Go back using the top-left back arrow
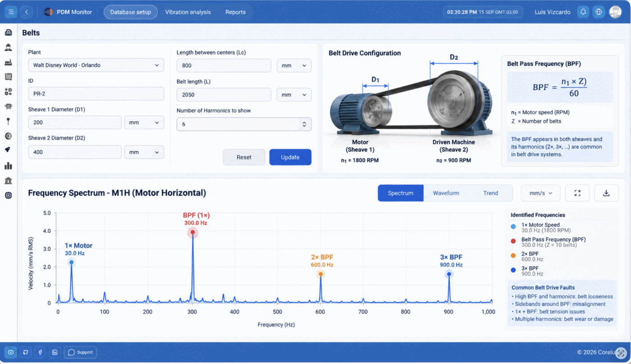631x364 pixels. tap(27, 12)
